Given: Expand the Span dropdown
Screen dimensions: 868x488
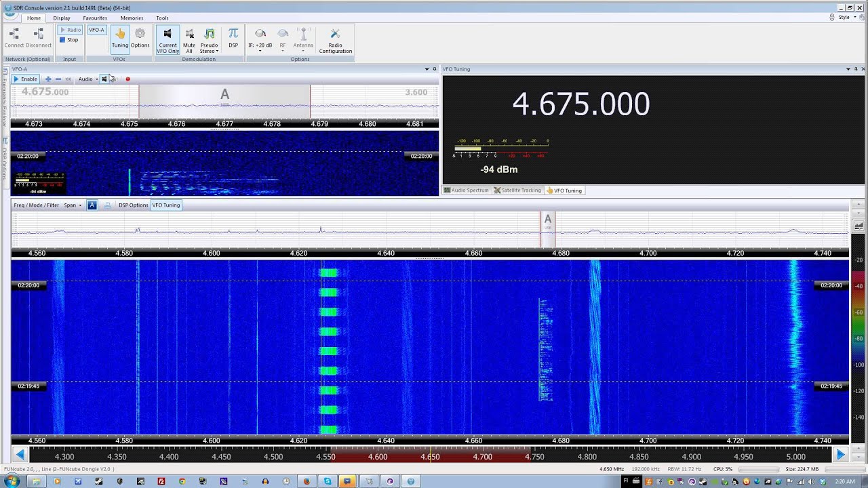Looking at the screenshot, I should (x=73, y=205).
